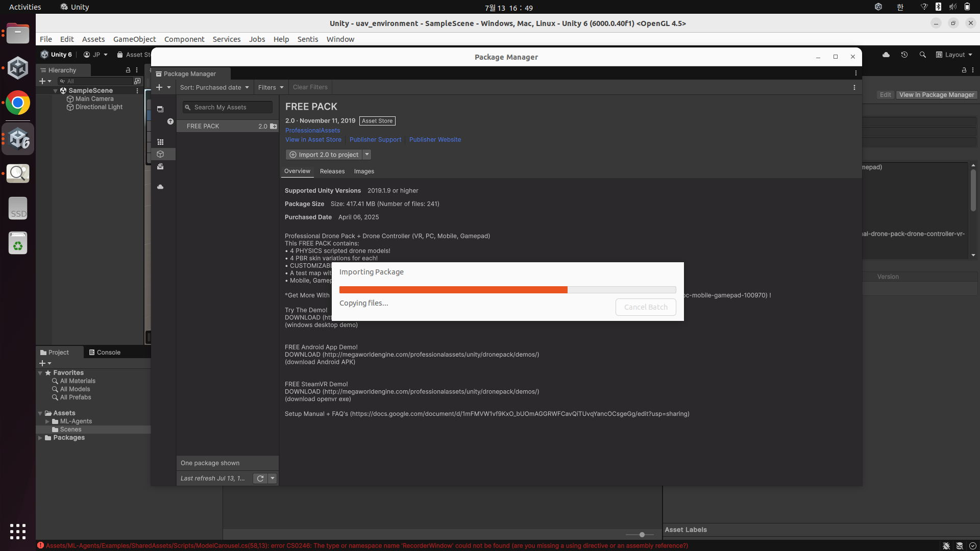
Task: Open the Unity Registry grid icon
Action: 160,142
